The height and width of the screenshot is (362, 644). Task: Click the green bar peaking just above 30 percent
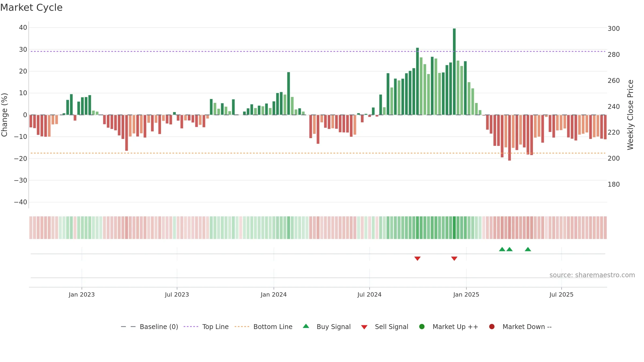tap(418, 81)
